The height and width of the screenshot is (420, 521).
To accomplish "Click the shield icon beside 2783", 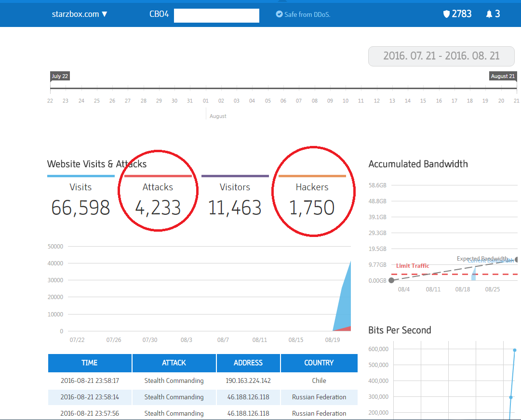I will click(446, 14).
